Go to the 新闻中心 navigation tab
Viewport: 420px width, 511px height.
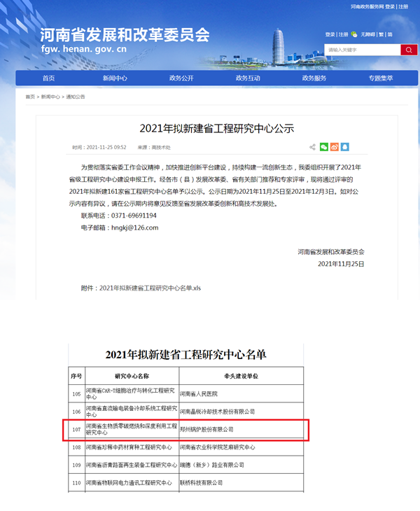coord(115,78)
